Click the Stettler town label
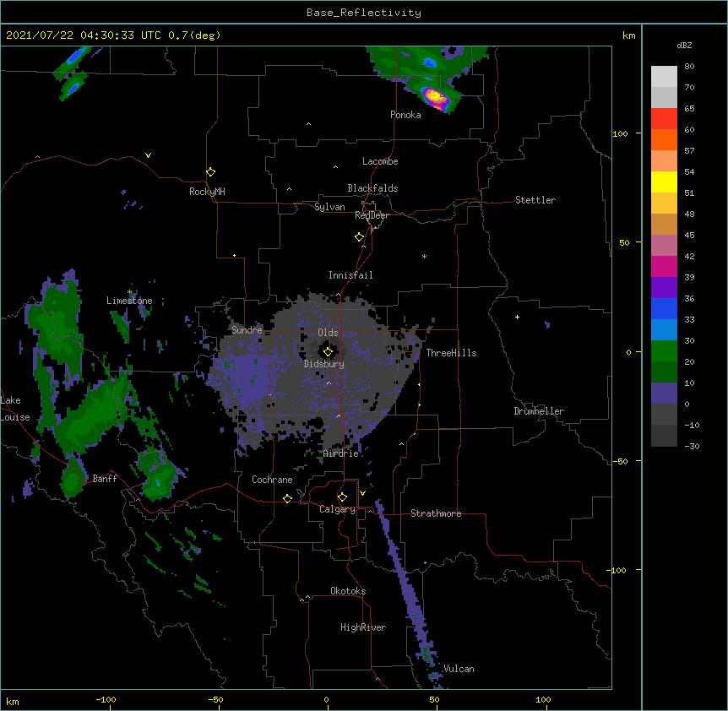728x711 pixels. pos(535,200)
